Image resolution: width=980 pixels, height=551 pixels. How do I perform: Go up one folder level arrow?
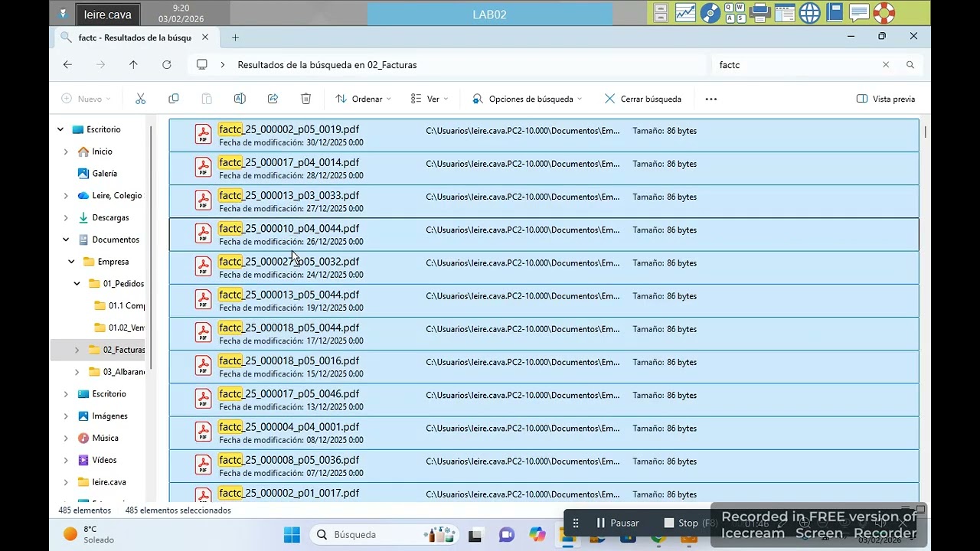133,65
